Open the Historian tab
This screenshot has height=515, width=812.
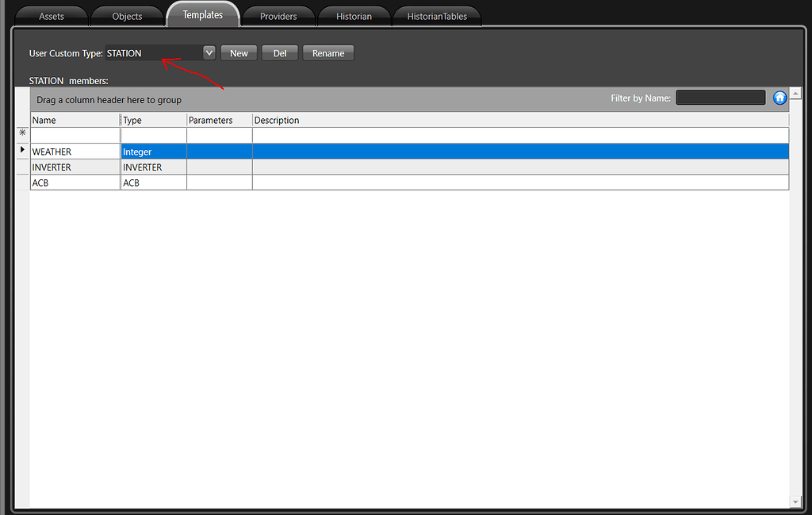click(x=354, y=15)
